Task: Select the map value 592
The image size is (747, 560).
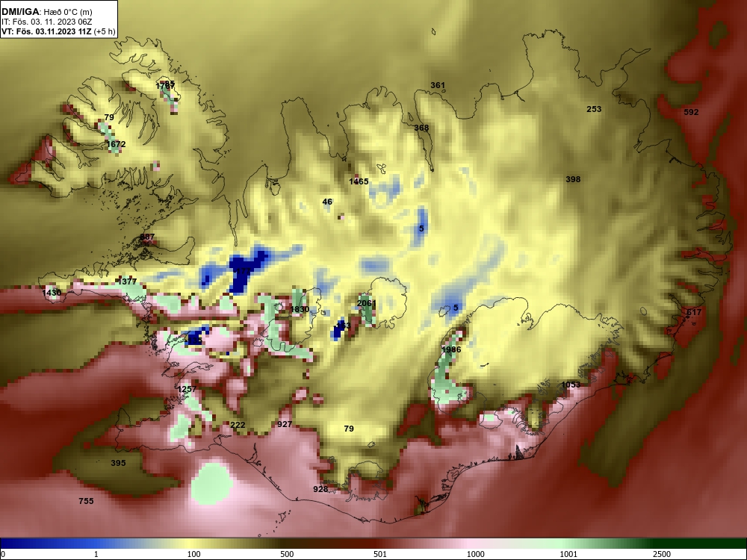Action: tap(691, 113)
